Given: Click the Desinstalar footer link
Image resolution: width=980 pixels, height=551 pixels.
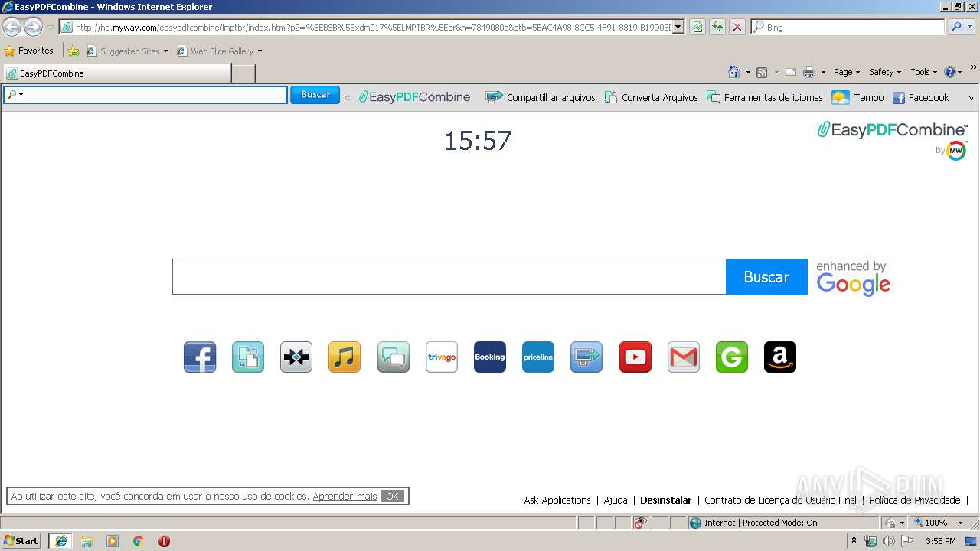Looking at the screenshot, I should point(665,500).
